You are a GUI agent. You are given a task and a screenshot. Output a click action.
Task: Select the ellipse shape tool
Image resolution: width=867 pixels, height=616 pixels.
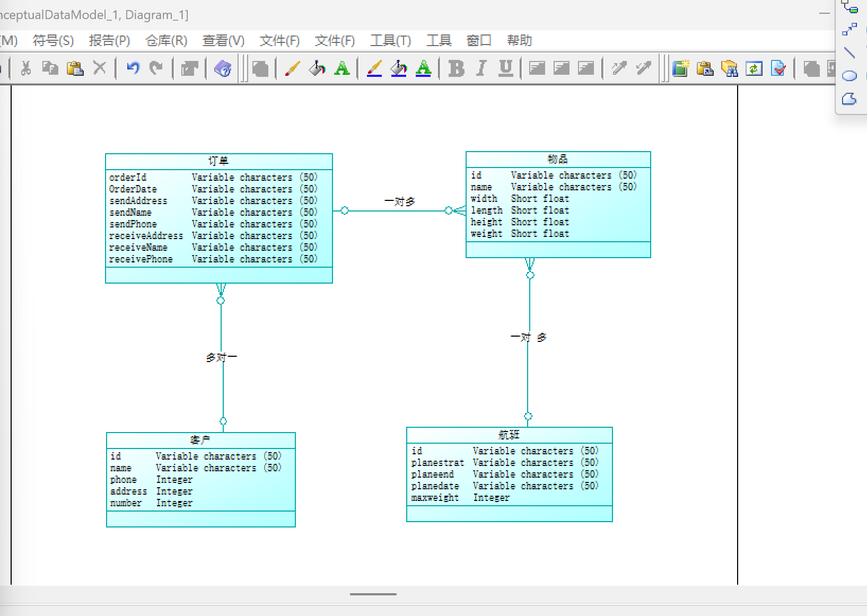tap(850, 76)
